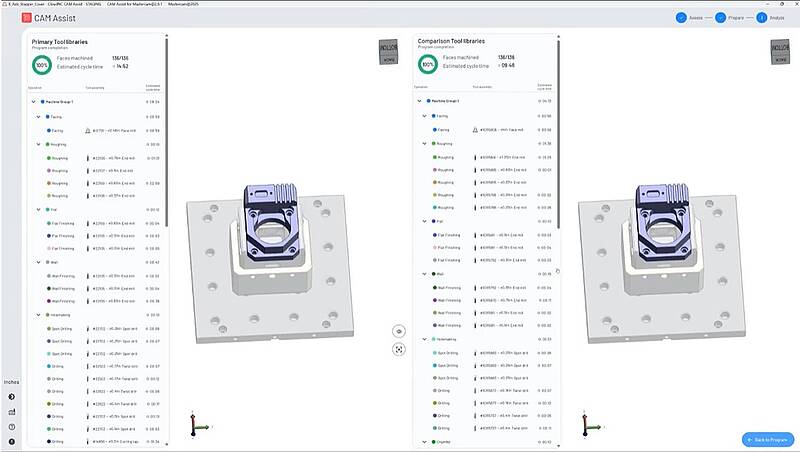The height and width of the screenshot is (452, 800).
Task: Collapse the Facing group in Comparison panel
Action: [424, 115]
